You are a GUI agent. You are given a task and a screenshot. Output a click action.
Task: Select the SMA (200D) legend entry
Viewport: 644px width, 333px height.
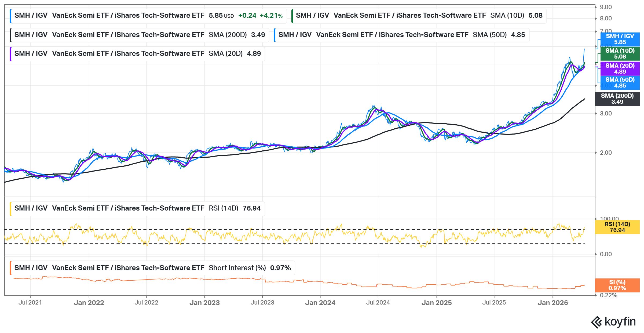click(x=140, y=35)
